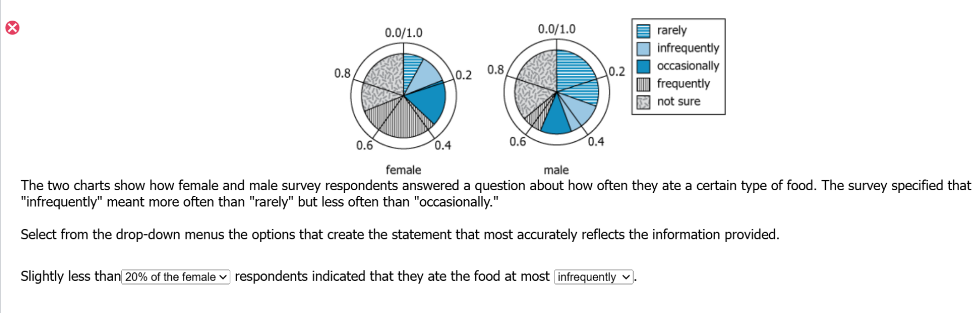This screenshot has height=313, width=980.
Task: Click the striped "rarely" legend swatch
Action: click(643, 31)
